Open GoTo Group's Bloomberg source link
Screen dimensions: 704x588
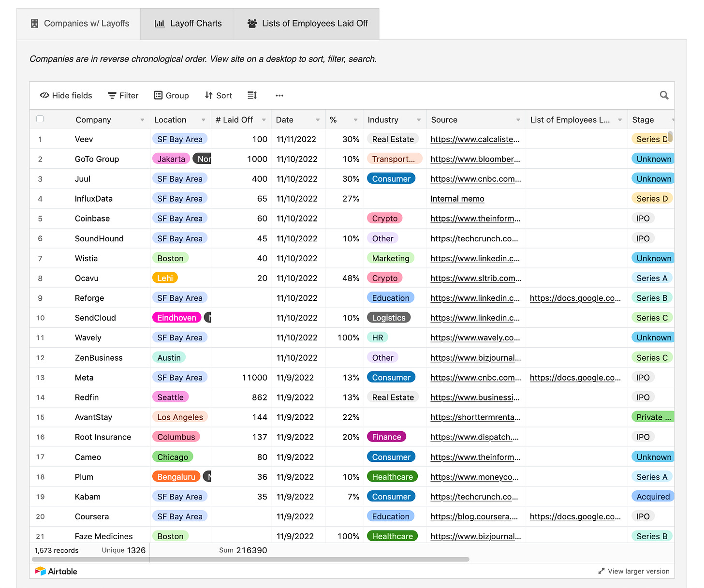[x=475, y=159]
